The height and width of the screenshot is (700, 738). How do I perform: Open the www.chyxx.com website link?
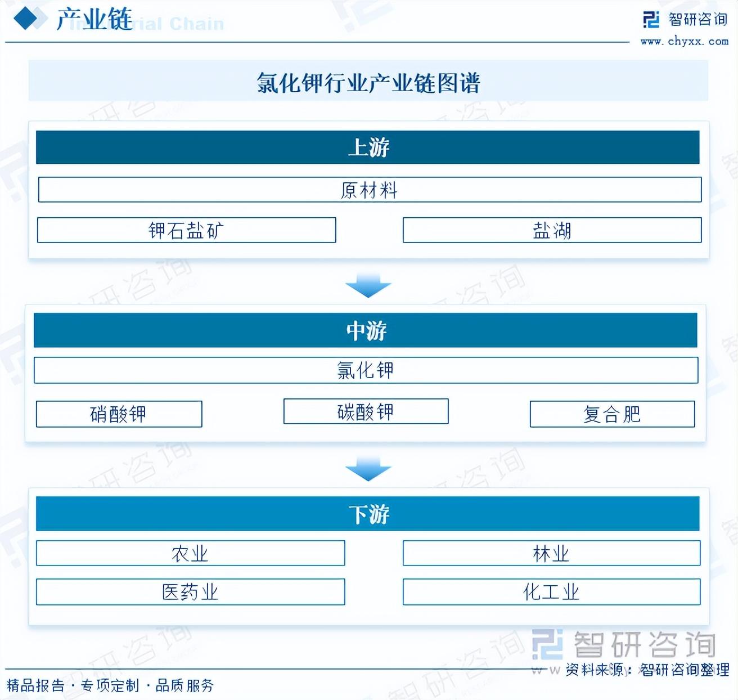(x=684, y=41)
